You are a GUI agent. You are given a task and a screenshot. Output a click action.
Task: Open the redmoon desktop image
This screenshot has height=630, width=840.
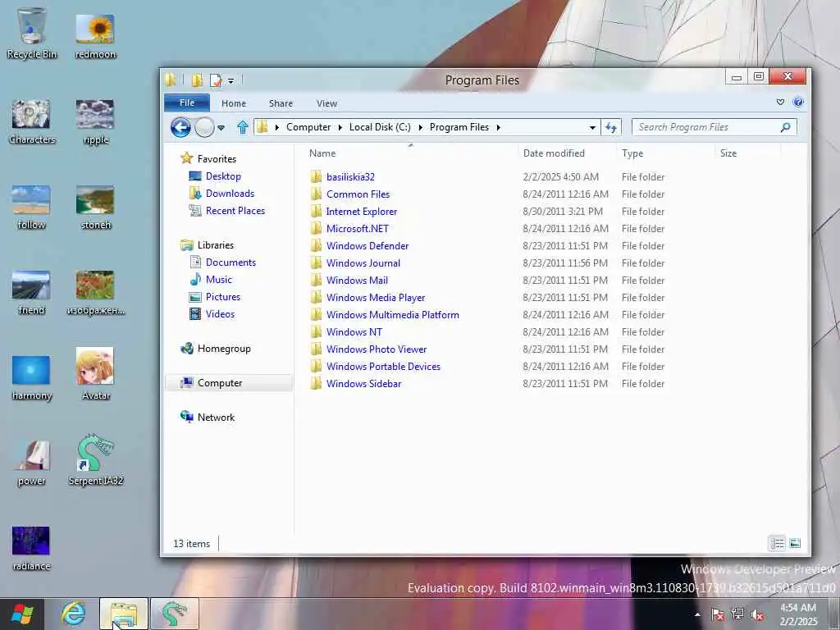[95, 35]
